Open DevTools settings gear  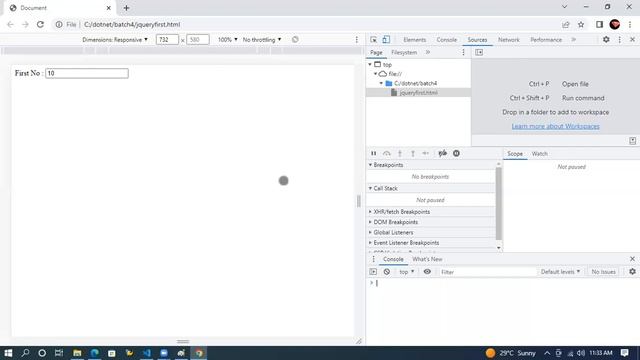pyautogui.click(x=606, y=40)
